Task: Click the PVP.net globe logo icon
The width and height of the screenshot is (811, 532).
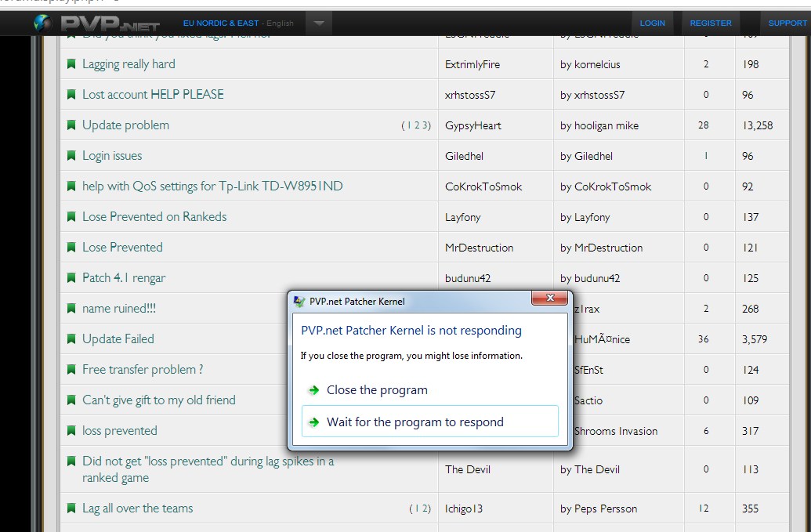Action: click(43, 24)
